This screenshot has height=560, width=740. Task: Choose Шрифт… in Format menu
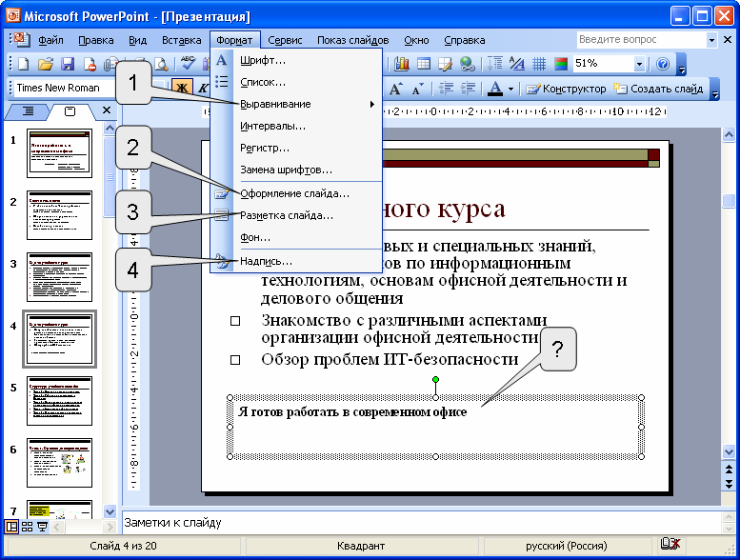pyautogui.click(x=296, y=60)
